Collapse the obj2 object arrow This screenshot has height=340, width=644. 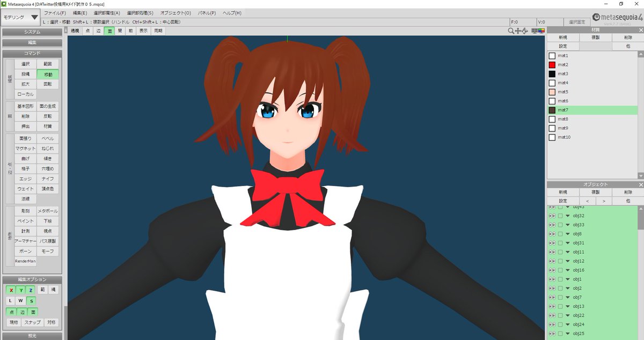point(568,288)
